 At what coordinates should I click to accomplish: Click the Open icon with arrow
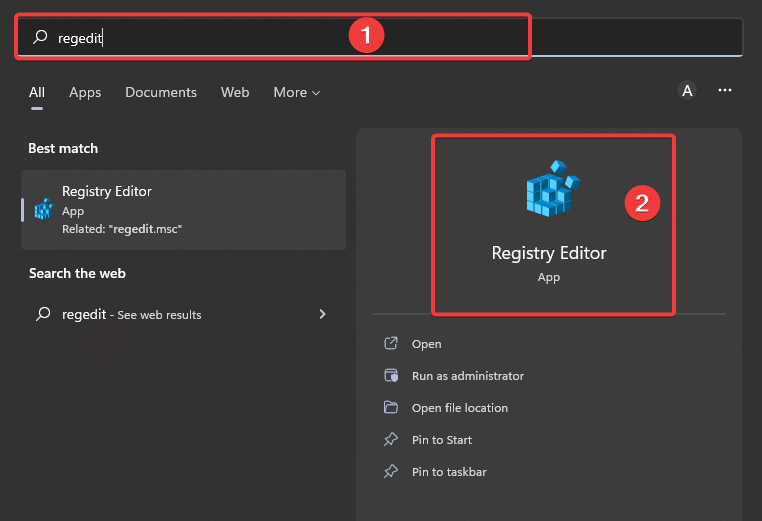[391, 344]
